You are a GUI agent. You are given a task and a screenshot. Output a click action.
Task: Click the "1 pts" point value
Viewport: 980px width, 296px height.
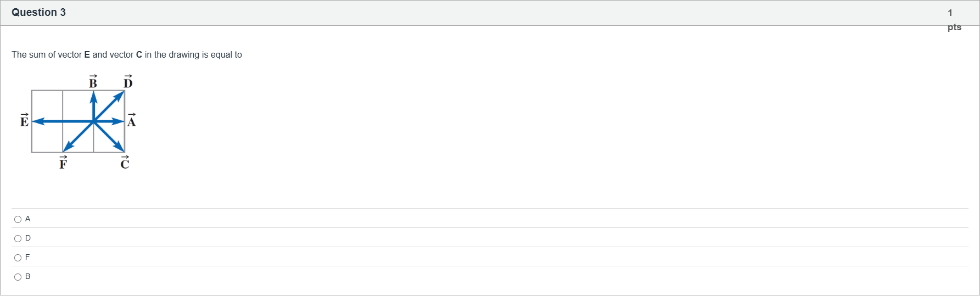click(954, 20)
